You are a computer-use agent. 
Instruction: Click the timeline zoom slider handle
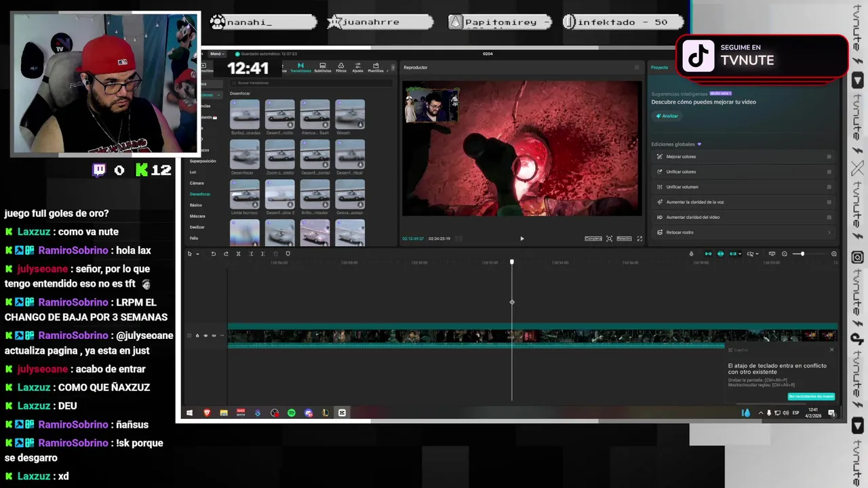click(x=803, y=253)
